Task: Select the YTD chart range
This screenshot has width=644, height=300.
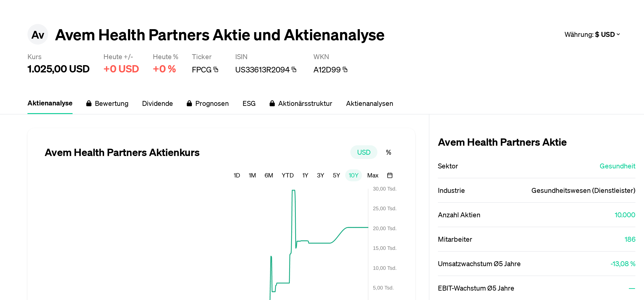Action: point(287,175)
